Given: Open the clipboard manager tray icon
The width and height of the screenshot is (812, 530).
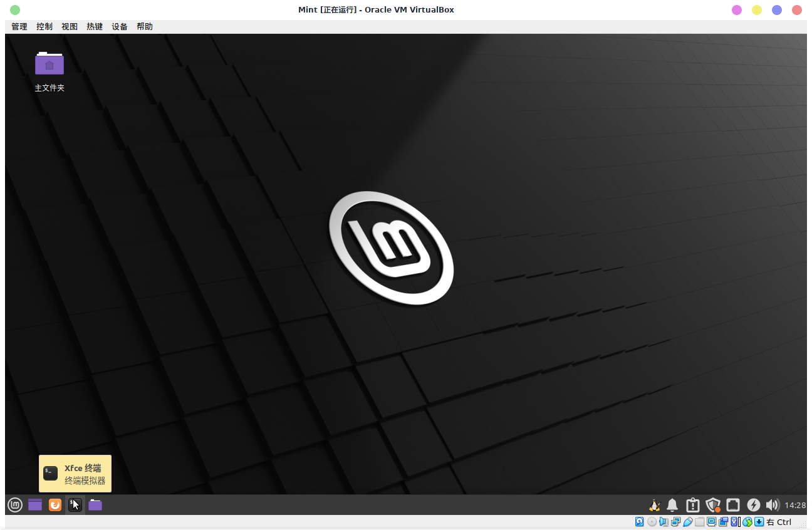Looking at the screenshot, I should click(693, 504).
